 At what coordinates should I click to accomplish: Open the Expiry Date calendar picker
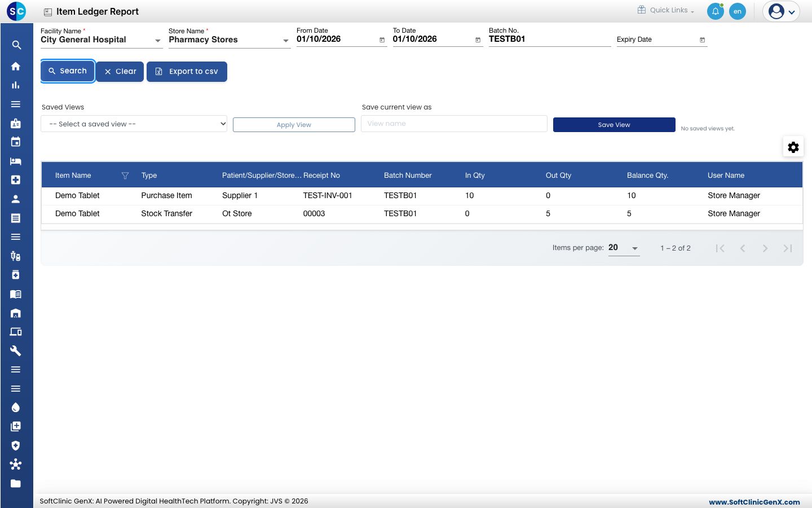click(x=702, y=40)
